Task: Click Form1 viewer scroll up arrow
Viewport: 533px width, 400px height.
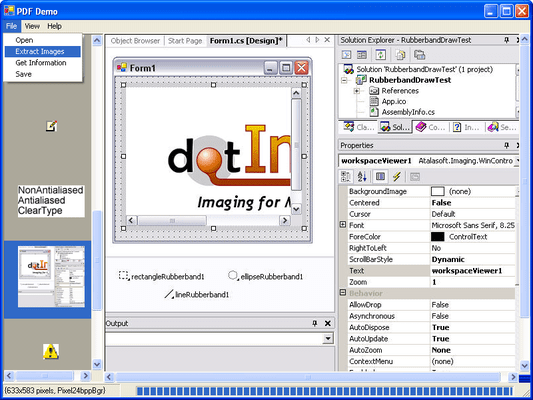Action: [296, 93]
